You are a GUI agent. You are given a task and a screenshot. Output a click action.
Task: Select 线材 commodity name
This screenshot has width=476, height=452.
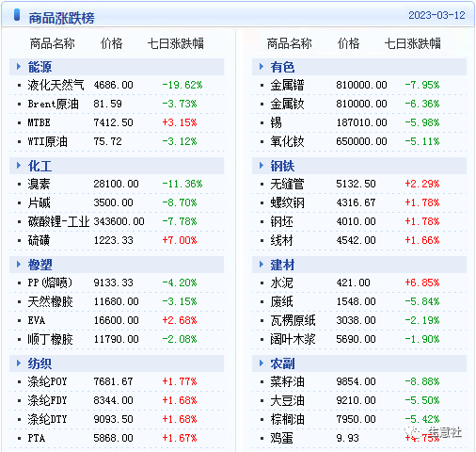[x=281, y=240]
